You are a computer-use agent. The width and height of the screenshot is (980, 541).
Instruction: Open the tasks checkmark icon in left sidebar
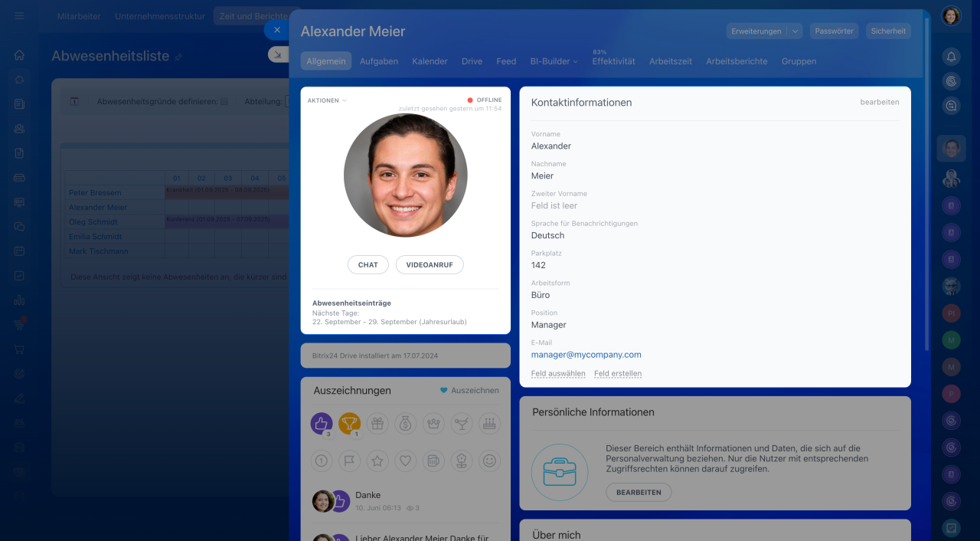[x=19, y=275]
